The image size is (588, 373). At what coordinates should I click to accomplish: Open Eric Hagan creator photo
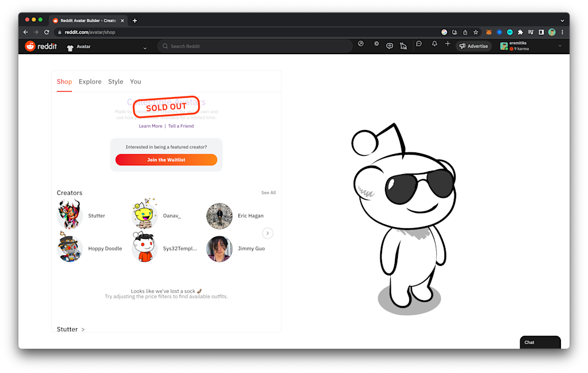click(220, 216)
